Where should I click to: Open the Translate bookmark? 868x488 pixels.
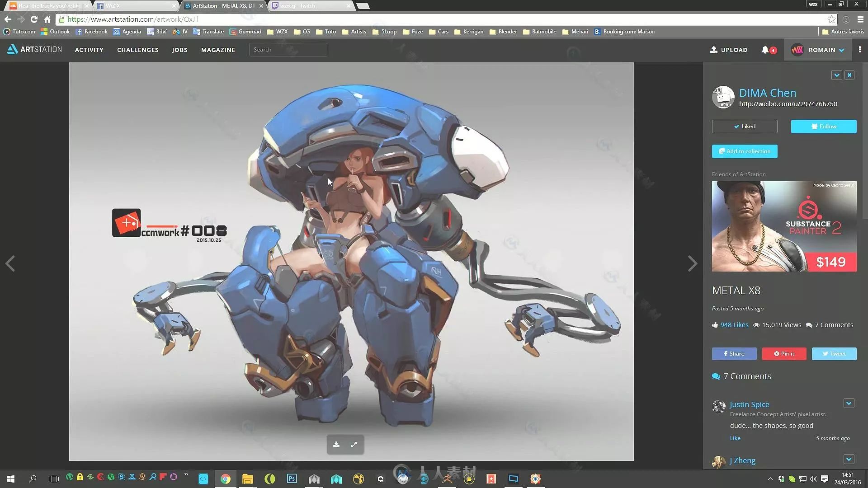[208, 32]
